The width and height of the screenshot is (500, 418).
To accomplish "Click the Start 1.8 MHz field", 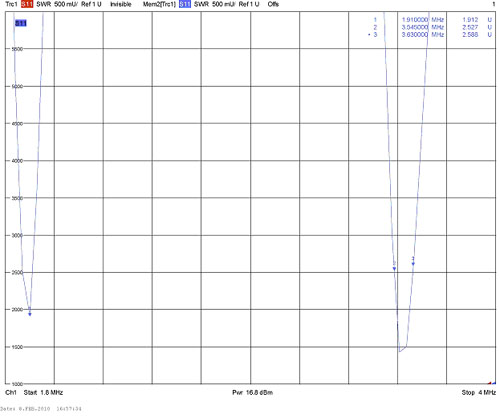I will [43, 392].
